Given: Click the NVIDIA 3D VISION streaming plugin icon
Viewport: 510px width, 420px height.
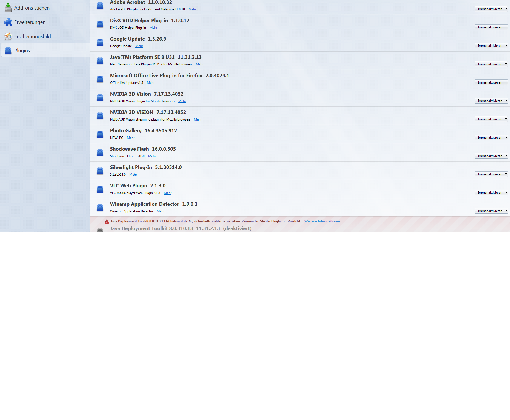Looking at the screenshot, I should click(100, 116).
